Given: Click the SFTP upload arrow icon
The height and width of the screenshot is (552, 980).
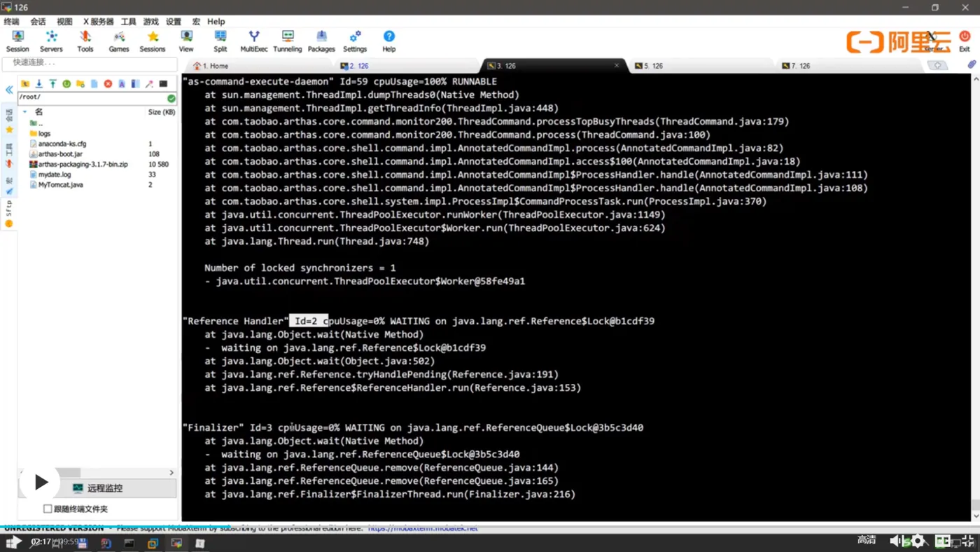Looking at the screenshot, I should click(x=52, y=84).
